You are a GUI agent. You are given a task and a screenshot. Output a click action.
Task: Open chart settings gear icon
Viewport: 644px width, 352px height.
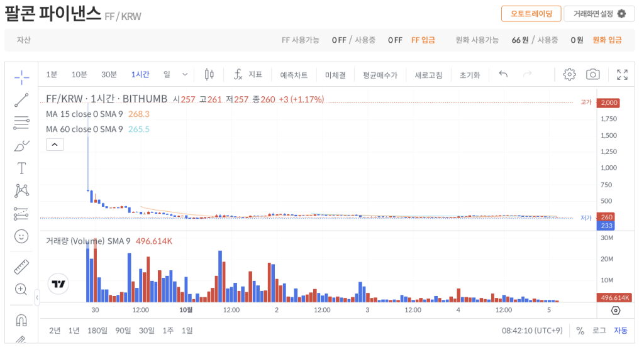click(x=569, y=75)
